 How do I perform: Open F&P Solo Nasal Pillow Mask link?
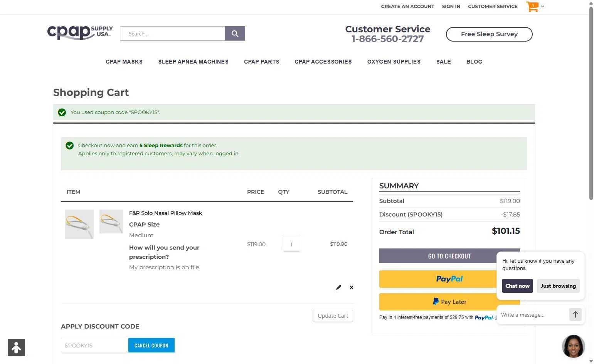165,213
